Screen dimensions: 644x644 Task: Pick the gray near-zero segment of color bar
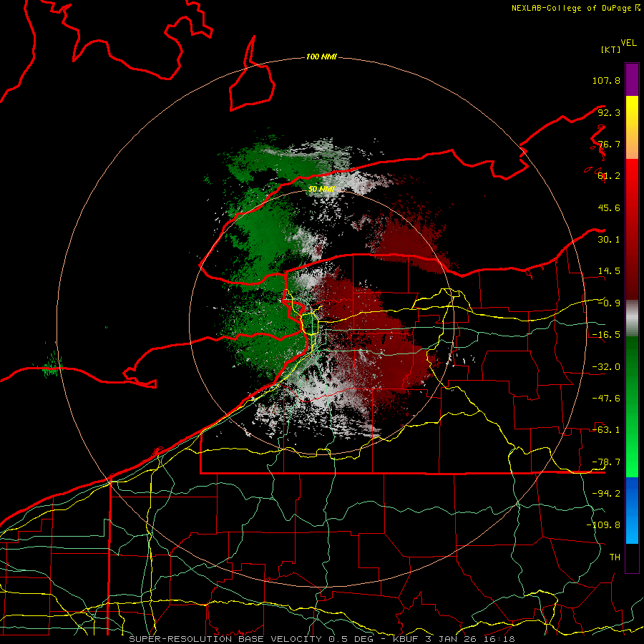click(632, 318)
